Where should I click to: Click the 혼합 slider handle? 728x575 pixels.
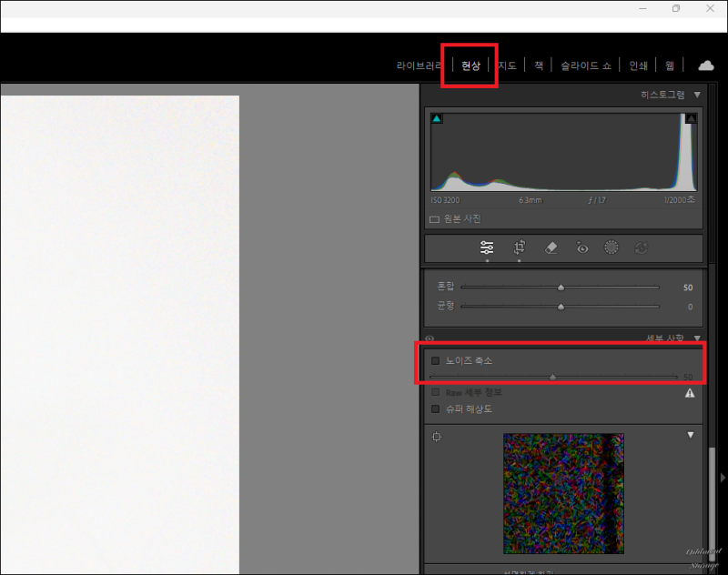(561, 287)
